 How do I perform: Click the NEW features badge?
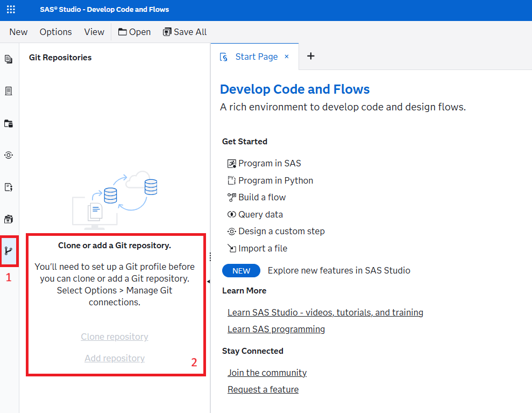click(x=241, y=271)
